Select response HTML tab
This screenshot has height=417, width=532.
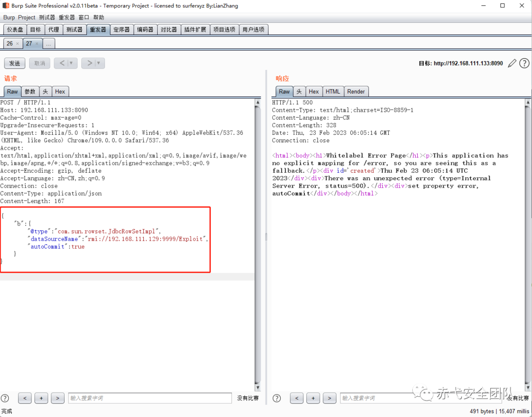coord(333,92)
